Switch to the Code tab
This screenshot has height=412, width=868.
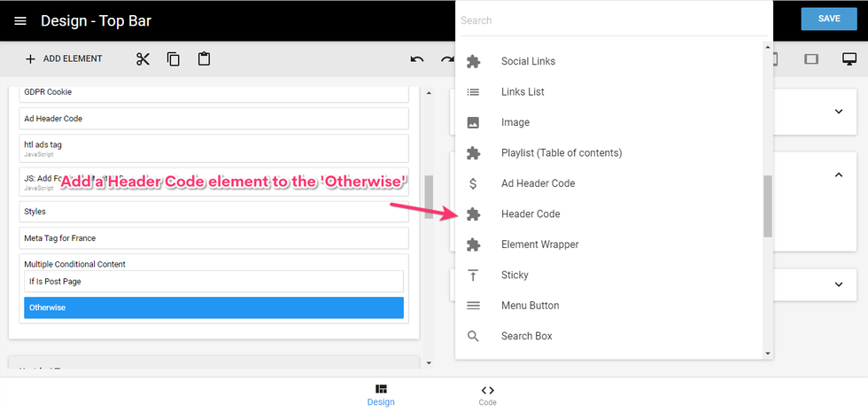[487, 395]
